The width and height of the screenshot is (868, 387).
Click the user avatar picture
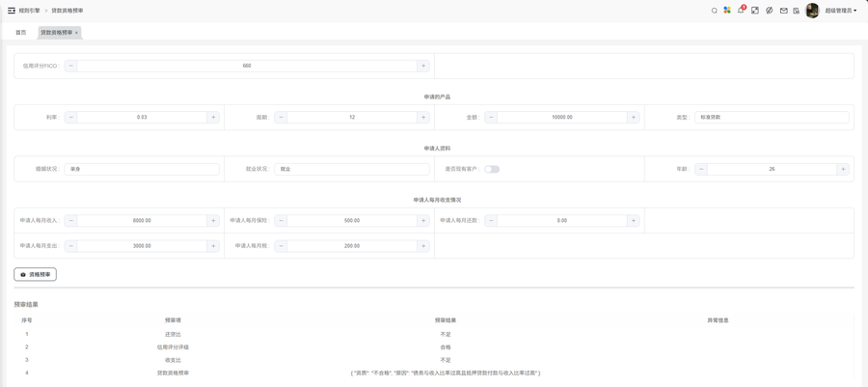pos(812,11)
